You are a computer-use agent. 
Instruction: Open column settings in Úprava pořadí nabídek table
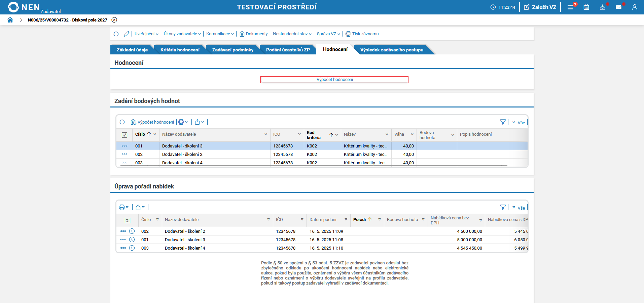coord(128,220)
